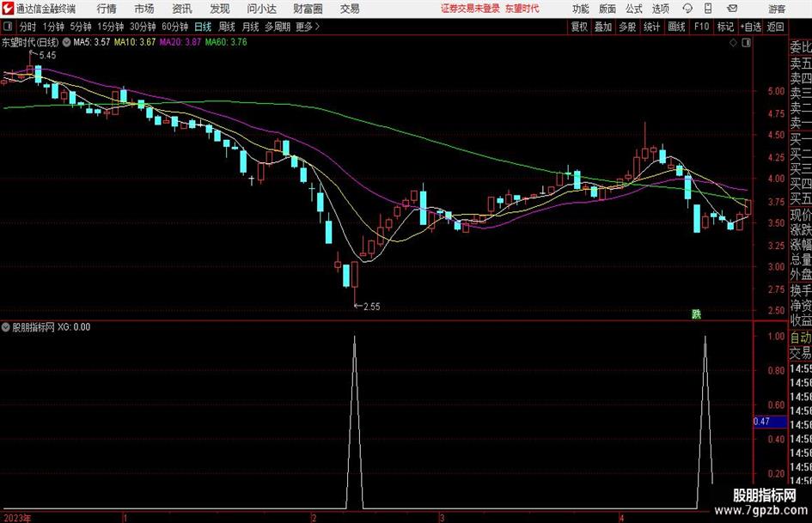The height and width of the screenshot is (523, 812).
Task: Click the 多股 multi-stock button
Action: pyautogui.click(x=627, y=27)
